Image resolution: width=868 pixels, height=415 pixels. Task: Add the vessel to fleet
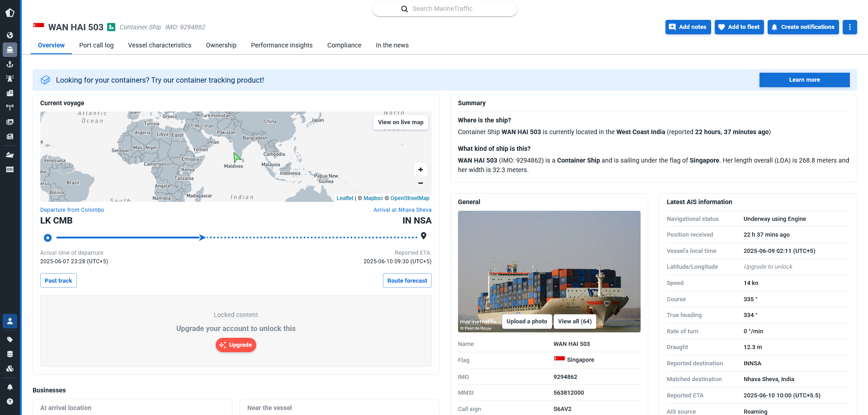click(740, 27)
